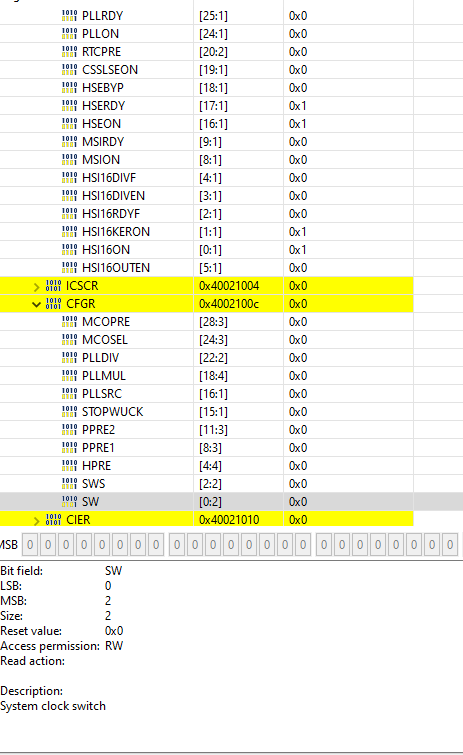Click the MSION bit-field icon

pyautogui.click(x=69, y=160)
